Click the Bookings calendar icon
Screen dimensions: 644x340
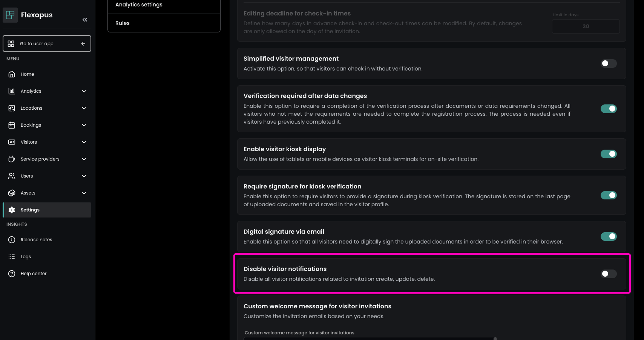pos(12,125)
